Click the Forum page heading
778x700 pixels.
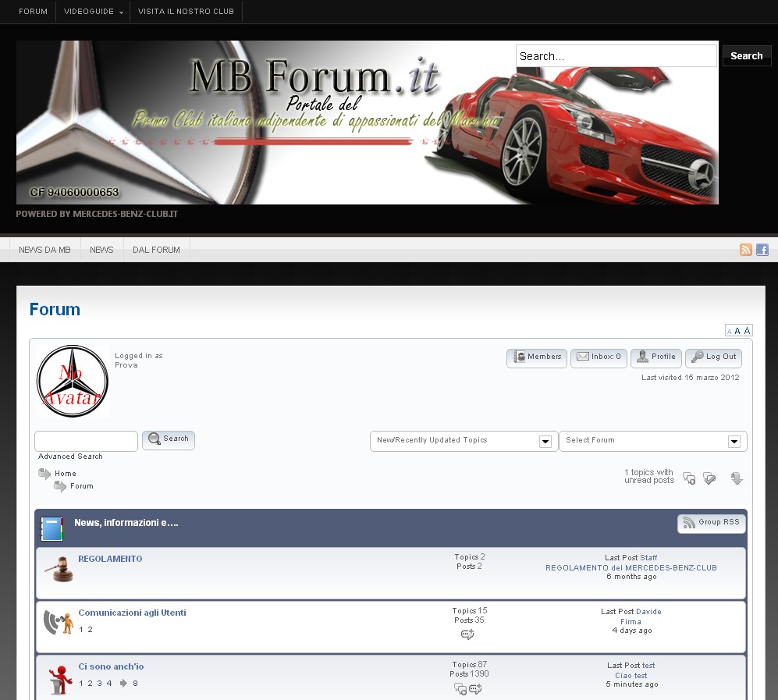pyautogui.click(x=55, y=310)
